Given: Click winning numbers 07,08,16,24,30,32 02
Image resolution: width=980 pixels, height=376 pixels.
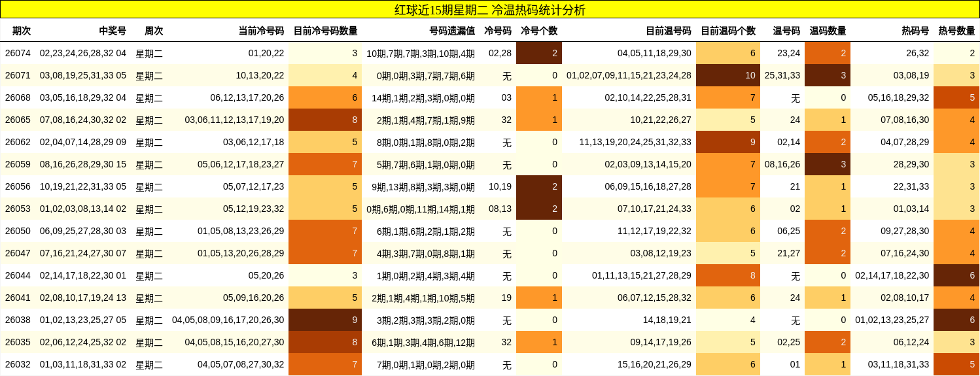Looking at the screenshot, I should tap(83, 120).
